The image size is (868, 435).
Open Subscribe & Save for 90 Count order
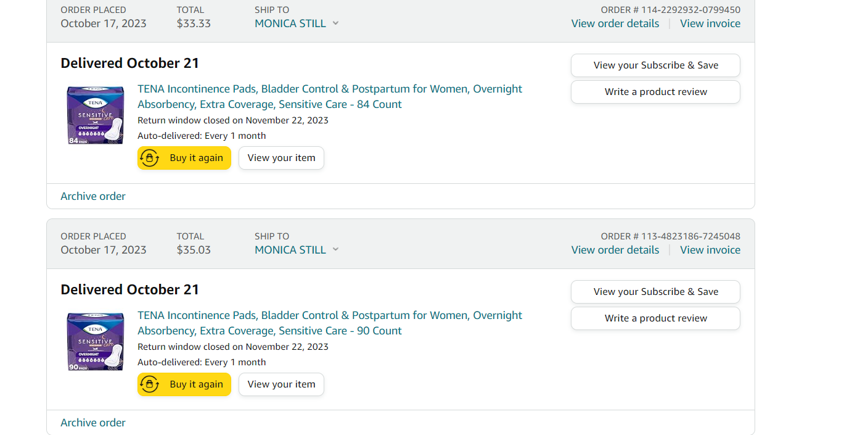[x=655, y=292]
